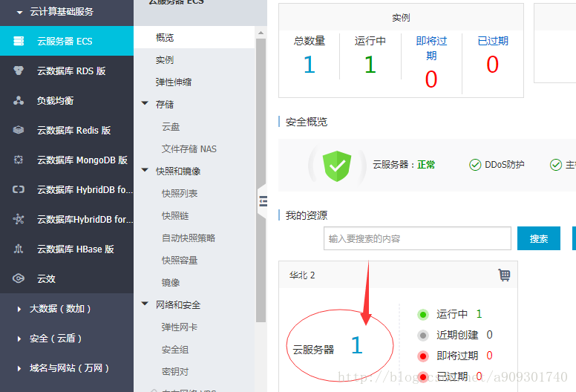Click the 云数据库 RDS 版 icon

(x=19, y=71)
